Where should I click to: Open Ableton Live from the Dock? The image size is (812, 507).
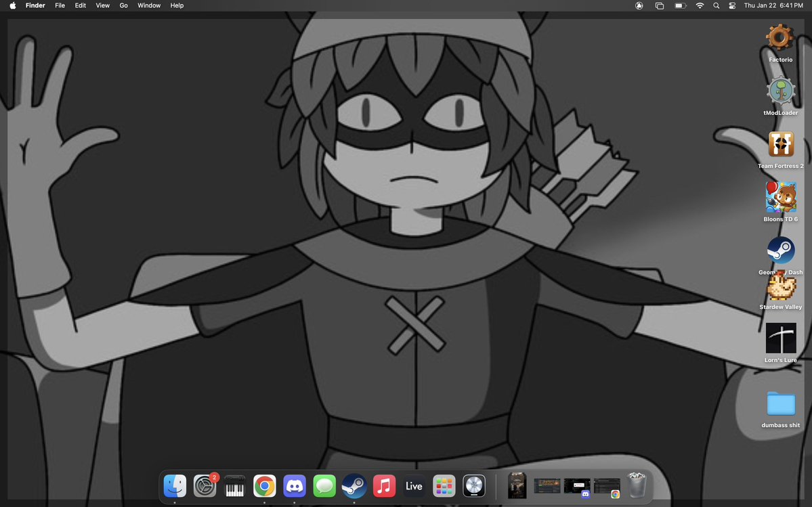(x=414, y=486)
